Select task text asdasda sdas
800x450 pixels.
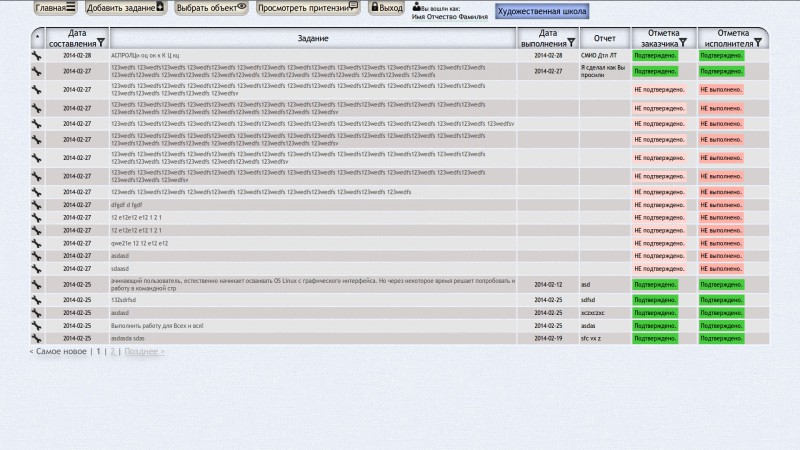coord(128,338)
